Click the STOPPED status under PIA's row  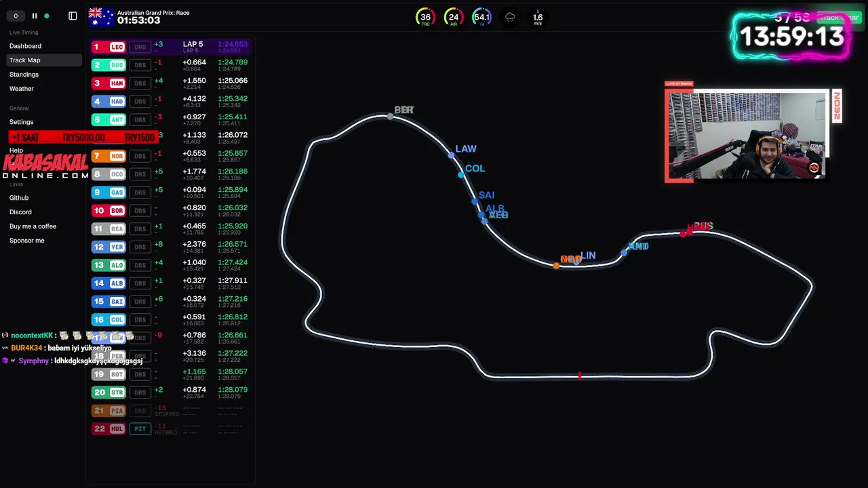pos(167,414)
